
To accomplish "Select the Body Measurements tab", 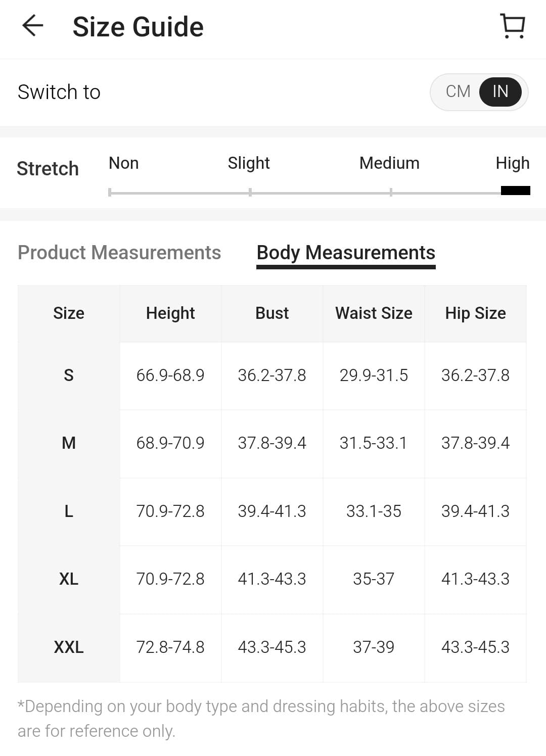I will 346,252.
